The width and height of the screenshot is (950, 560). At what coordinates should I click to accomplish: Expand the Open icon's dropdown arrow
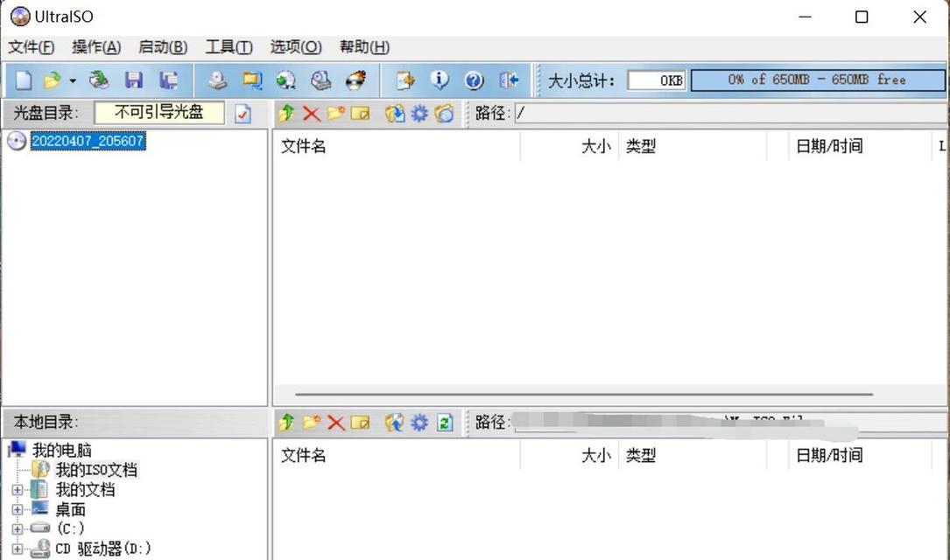pyautogui.click(x=73, y=80)
